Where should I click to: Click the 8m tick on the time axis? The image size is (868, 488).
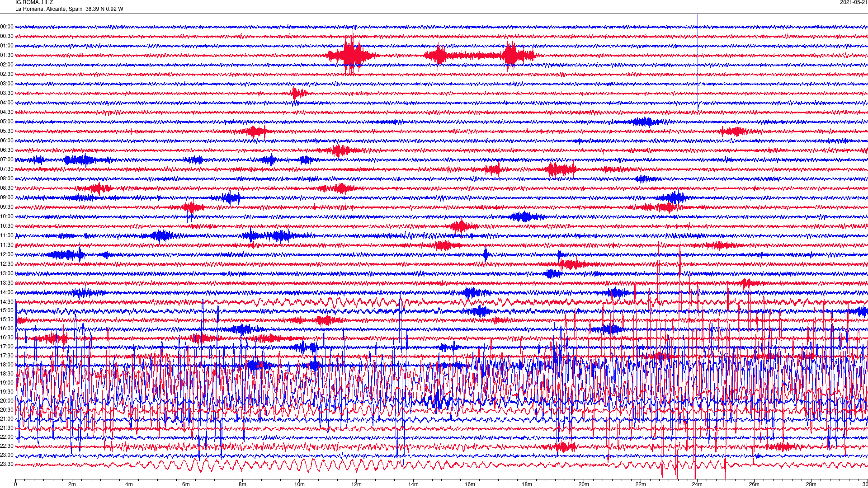click(243, 484)
